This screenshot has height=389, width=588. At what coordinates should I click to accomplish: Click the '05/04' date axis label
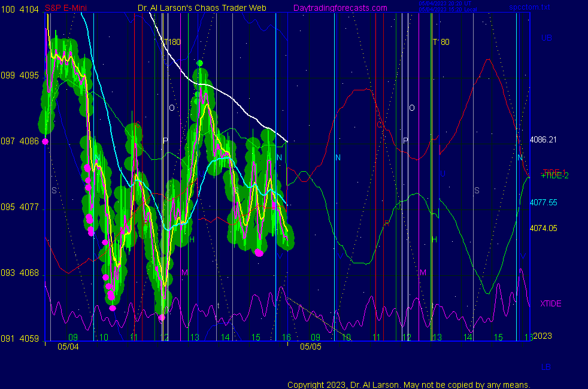pos(68,347)
